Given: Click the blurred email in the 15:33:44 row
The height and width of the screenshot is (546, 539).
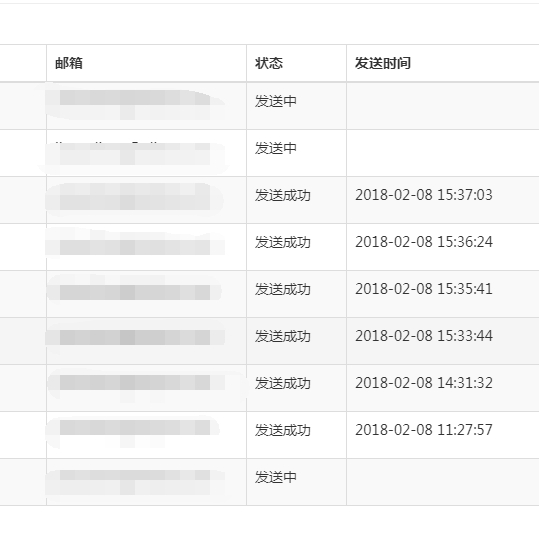Looking at the screenshot, I should coord(135,336).
